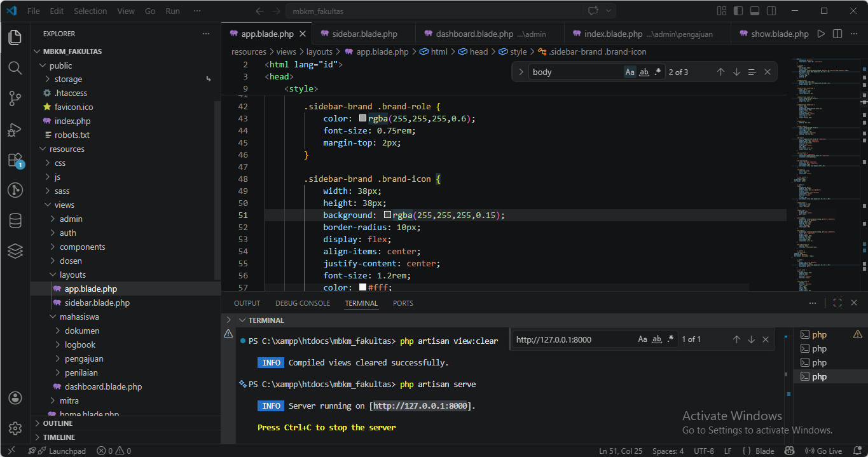Toggle Match Case in editor find

(x=630, y=72)
